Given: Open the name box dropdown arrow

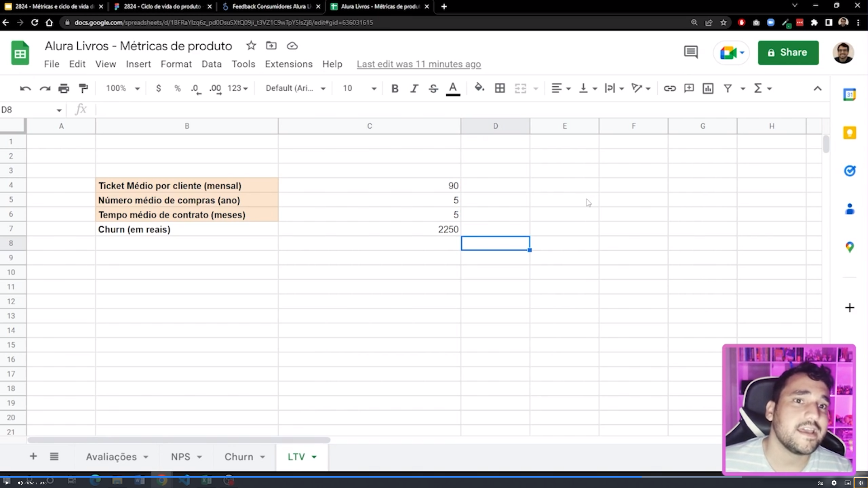Looking at the screenshot, I should [59, 110].
